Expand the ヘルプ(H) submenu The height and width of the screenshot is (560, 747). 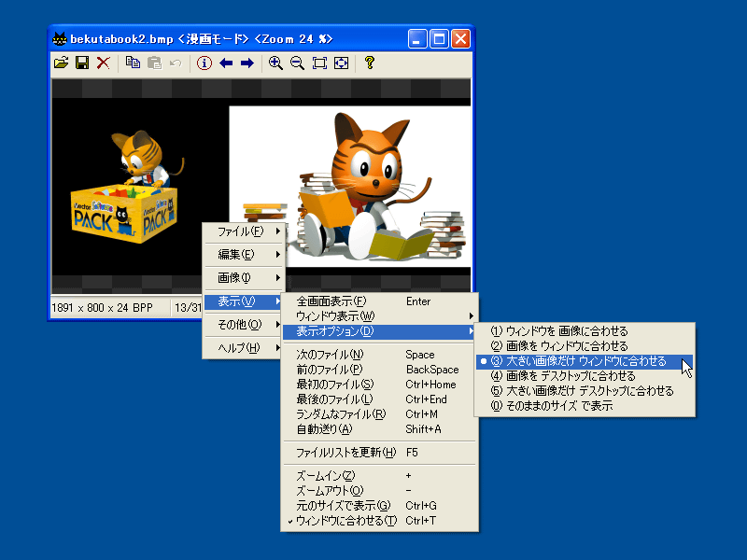pyautogui.click(x=244, y=347)
